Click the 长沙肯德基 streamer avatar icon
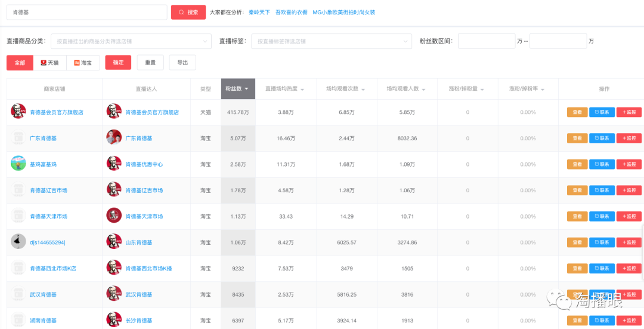The height and width of the screenshot is (329, 644). [x=114, y=320]
